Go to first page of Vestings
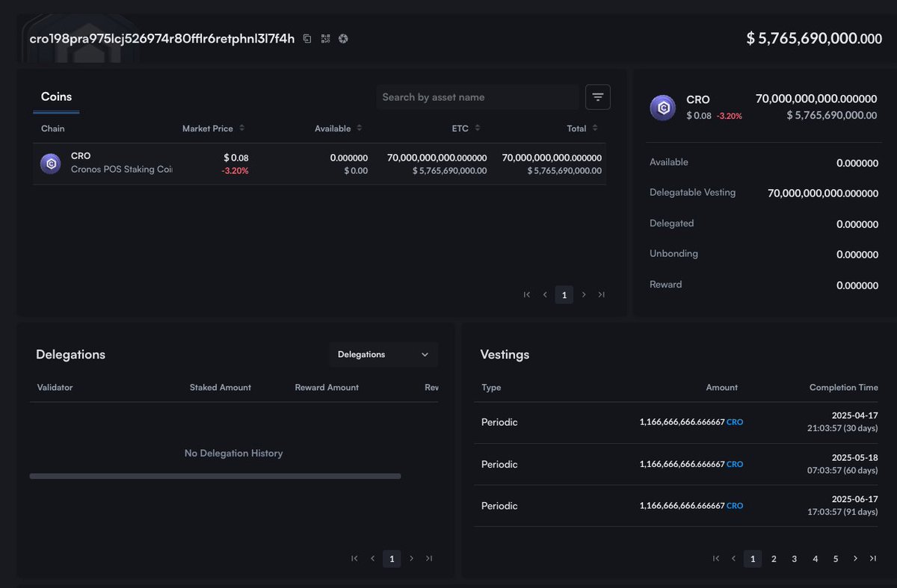Image resolution: width=897 pixels, height=588 pixels. pyautogui.click(x=716, y=558)
